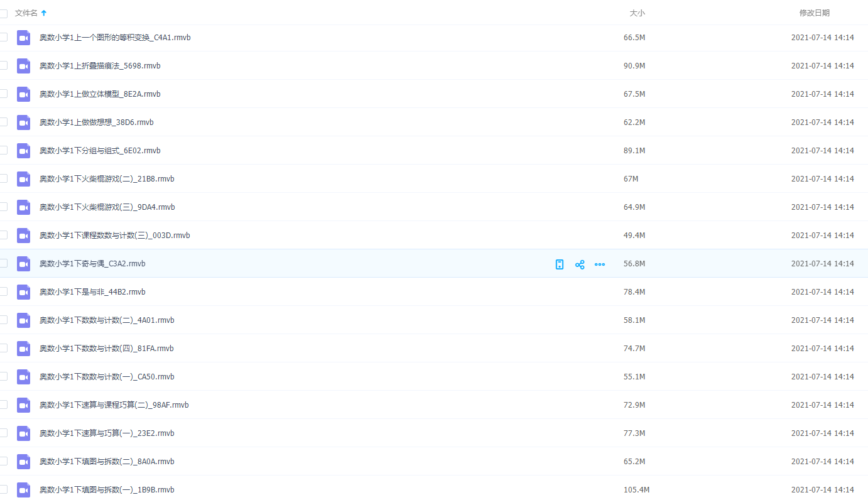Sort by the 大小 column header
868x500 pixels.
pyautogui.click(x=637, y=13)
